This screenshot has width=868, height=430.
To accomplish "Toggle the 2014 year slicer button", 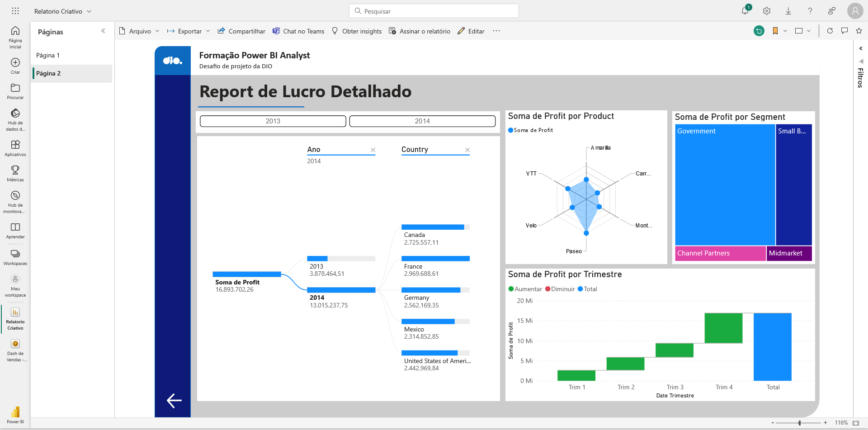I will tap(422, 121).
